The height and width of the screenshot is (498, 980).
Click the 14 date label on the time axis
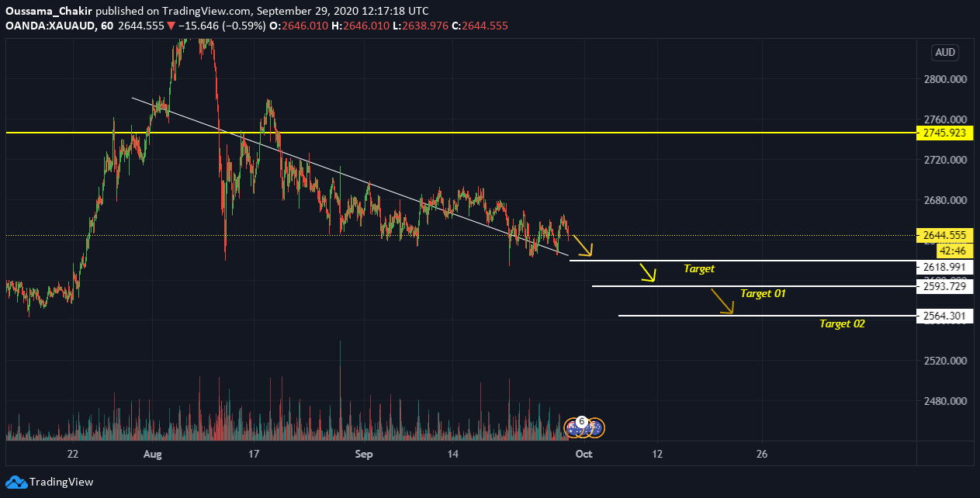[x=454, y=455]
